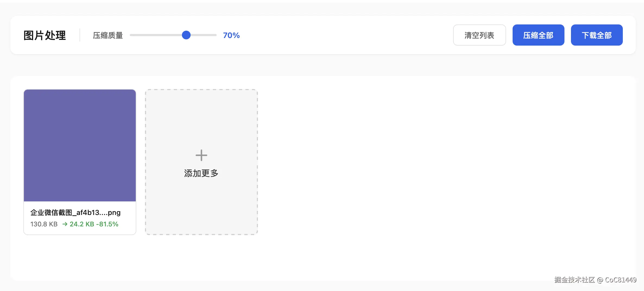The image size is (644, 291).
Task: Click the 压缩质量 label
Action: coord(108,35)
